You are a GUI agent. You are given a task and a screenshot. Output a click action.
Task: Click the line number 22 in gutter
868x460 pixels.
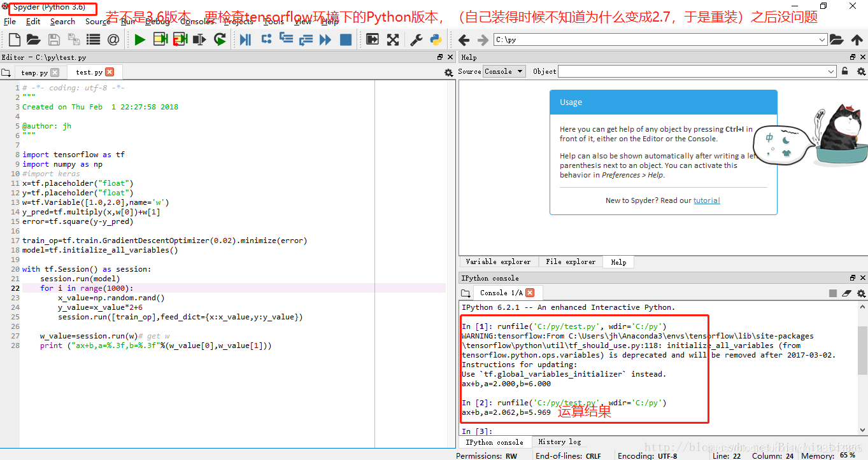click(15, 288)
